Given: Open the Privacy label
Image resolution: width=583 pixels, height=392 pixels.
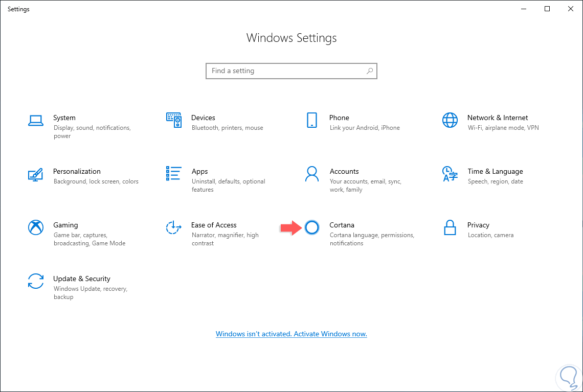Looking at the screenshot, I should pyautogui.click(x=478, y=225).
